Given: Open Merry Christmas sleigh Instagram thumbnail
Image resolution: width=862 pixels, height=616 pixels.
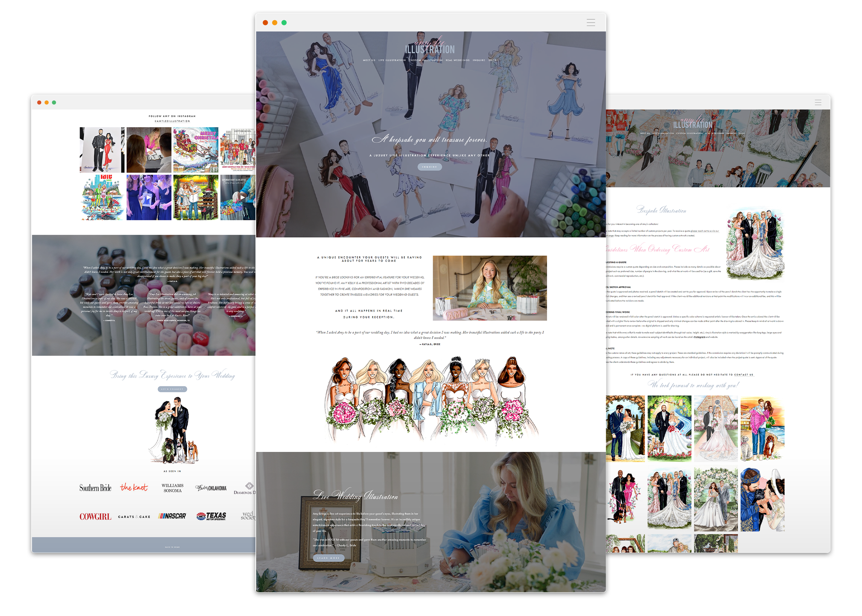Looking at the screenshot, I should [x=196, y=150].
